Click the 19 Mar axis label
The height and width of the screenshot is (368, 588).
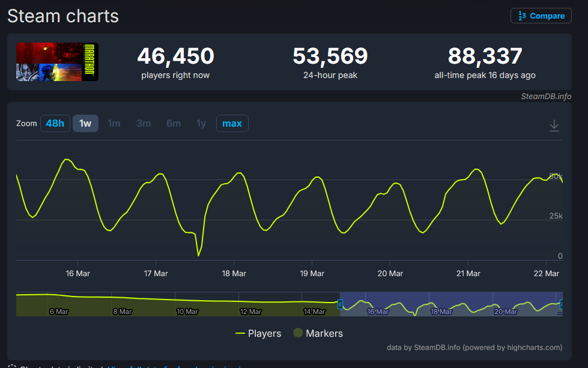pos(312,274)
